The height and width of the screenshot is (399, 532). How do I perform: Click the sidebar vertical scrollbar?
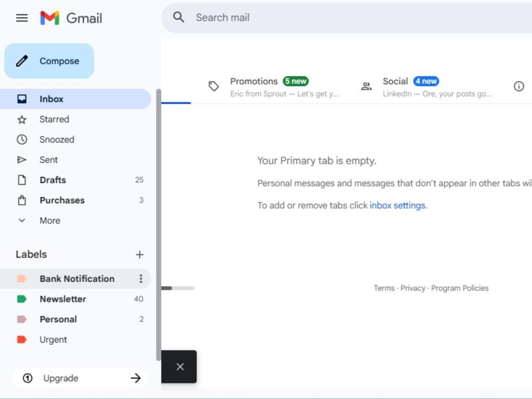(x=159, y=225)
